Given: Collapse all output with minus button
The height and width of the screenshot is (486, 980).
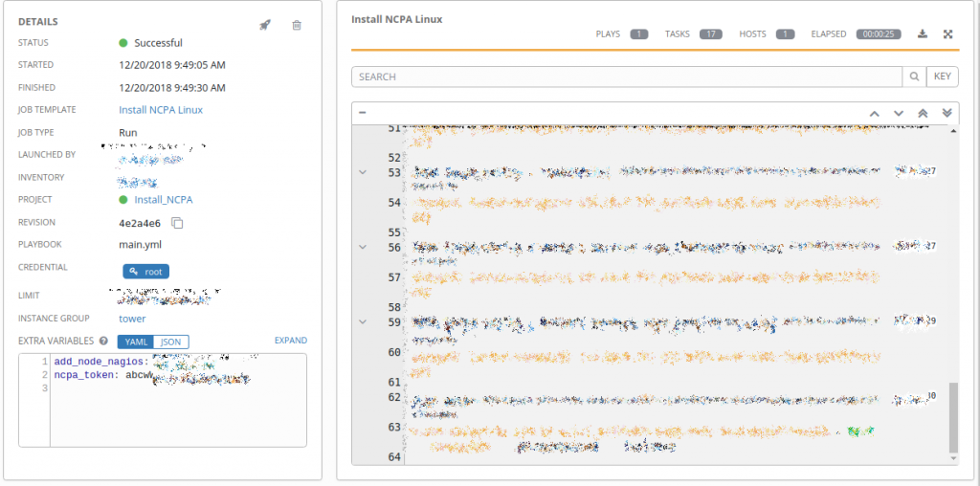Looking at the screenshot, I should click(x=363, y=113).
